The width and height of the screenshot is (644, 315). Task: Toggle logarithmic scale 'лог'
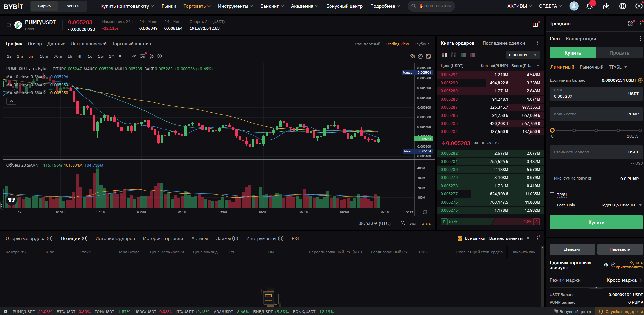tap(414, 224)
